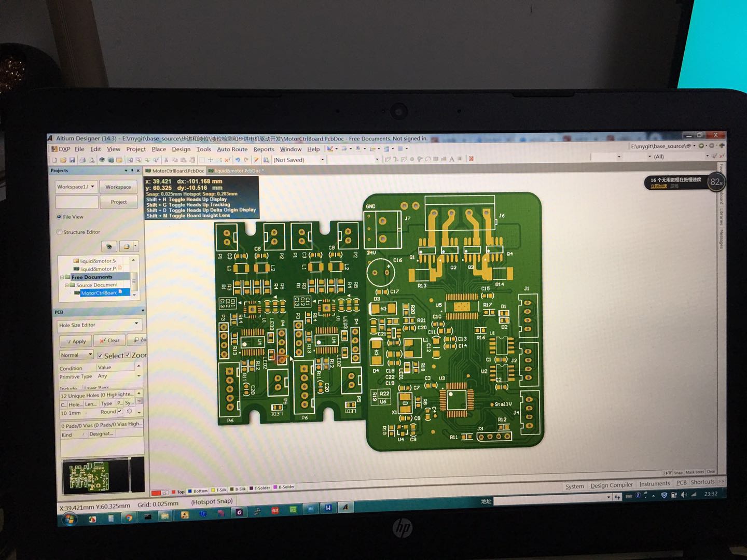The image size is (747, 560).
Task: Click the Workspace button
Action: tap(118, 187)
